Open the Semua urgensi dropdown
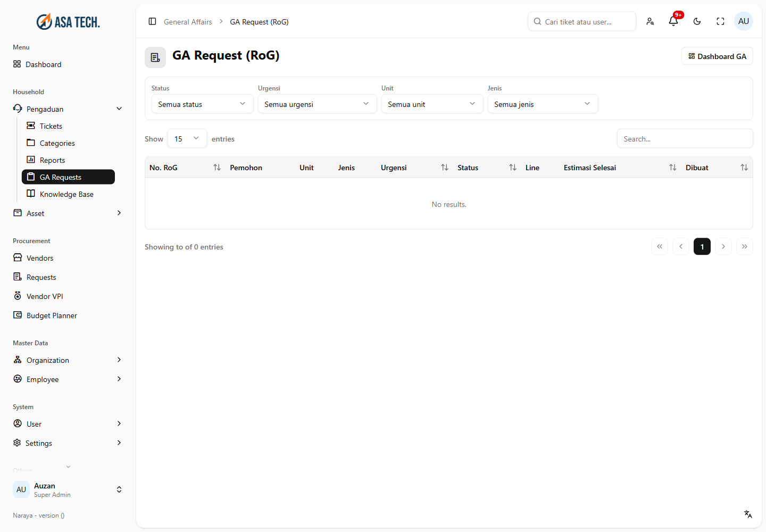766x532 pixels. point(317,104)
